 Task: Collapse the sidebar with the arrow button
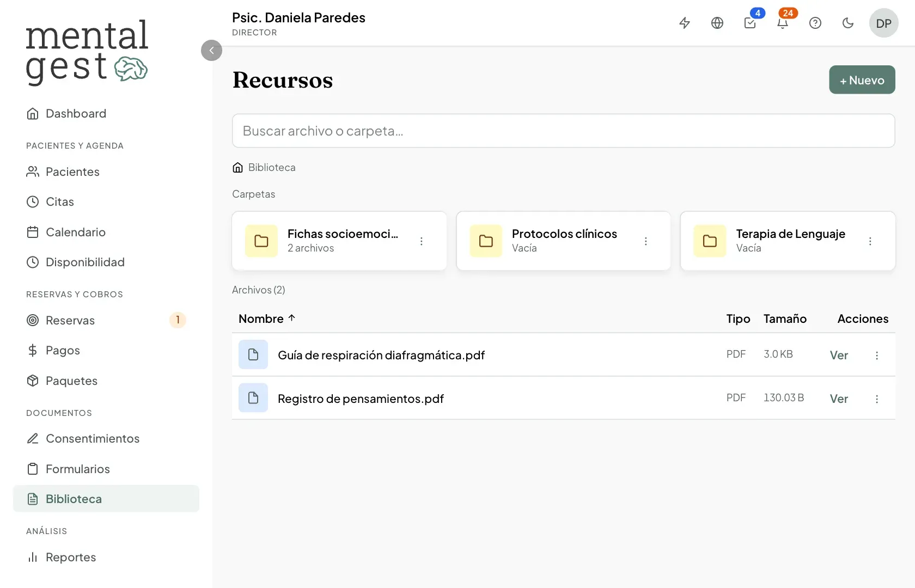[211, 51]
